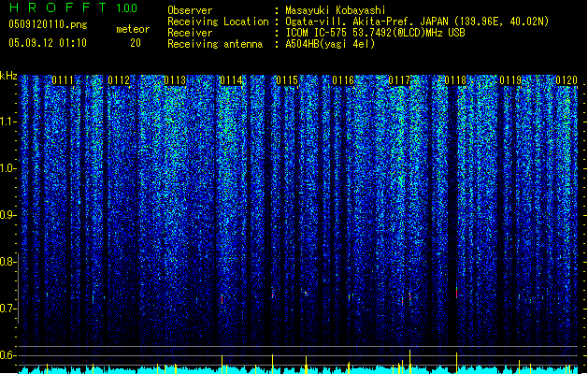Click time marker 0117
This screenshot has height=374, width=588.
tap(399, 80)
